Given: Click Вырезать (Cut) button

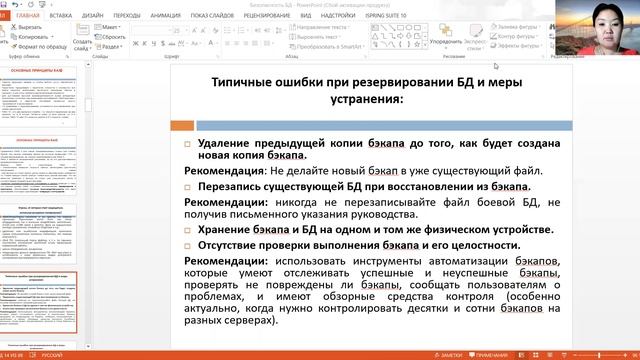Looking at the screenshot, I should 26,27.
